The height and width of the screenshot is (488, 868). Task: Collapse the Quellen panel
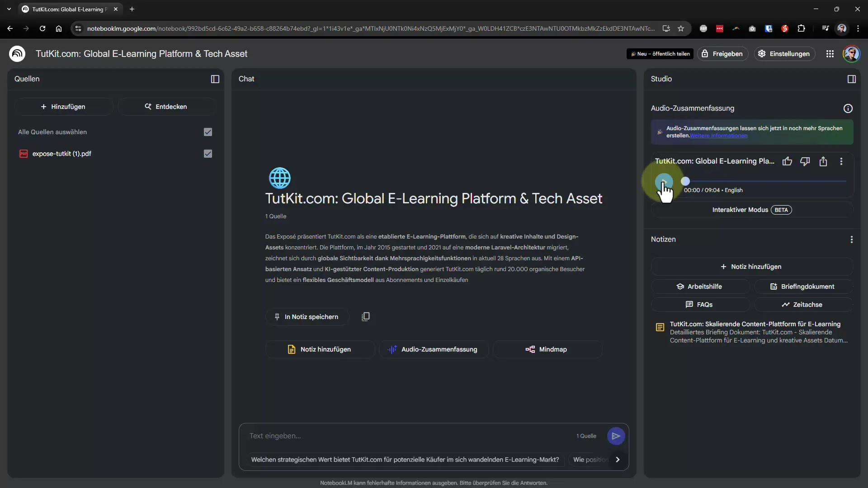point(215,79)
